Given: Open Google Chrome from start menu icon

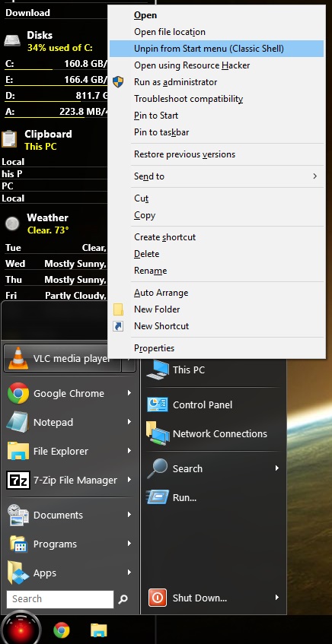Looking at the screenshot, I should pos(18,393).
